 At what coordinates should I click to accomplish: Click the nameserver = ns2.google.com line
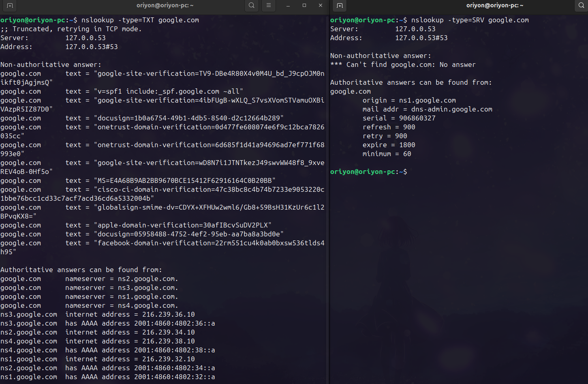tap(90, 279)
